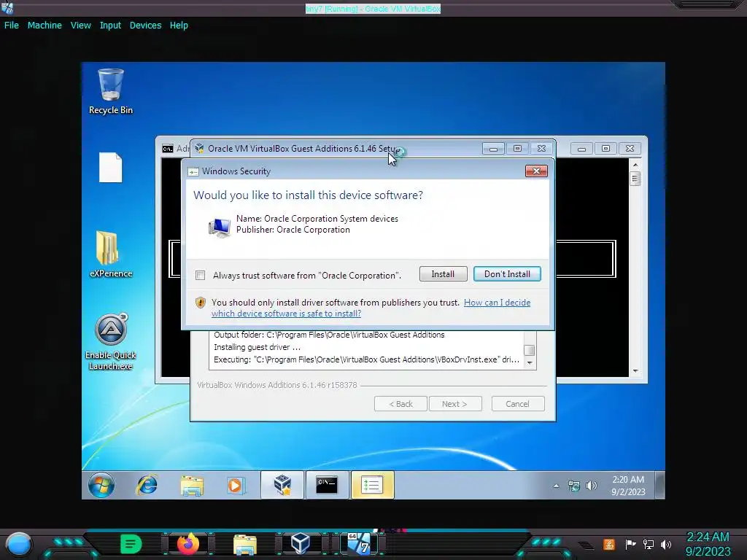The width and height of the screenshot is (747, 560).
Task: Click the shield warning icon in dialog
Action: 201,303
